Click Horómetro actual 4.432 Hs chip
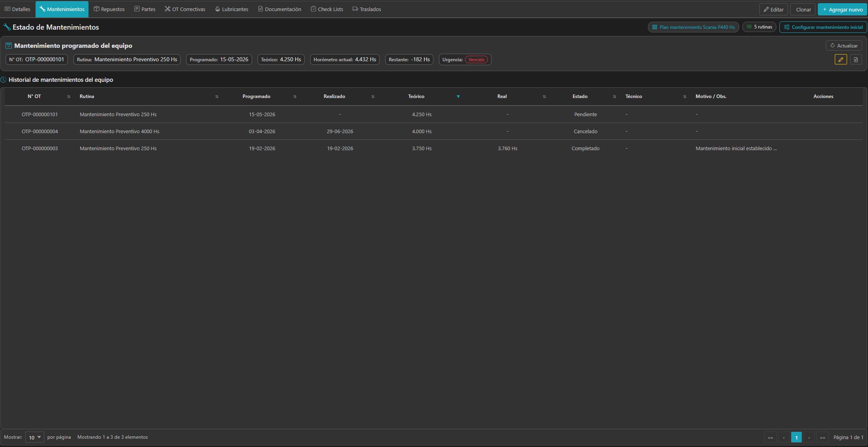The height and width of the screenshot is (447, 868). tap(345, 60)
